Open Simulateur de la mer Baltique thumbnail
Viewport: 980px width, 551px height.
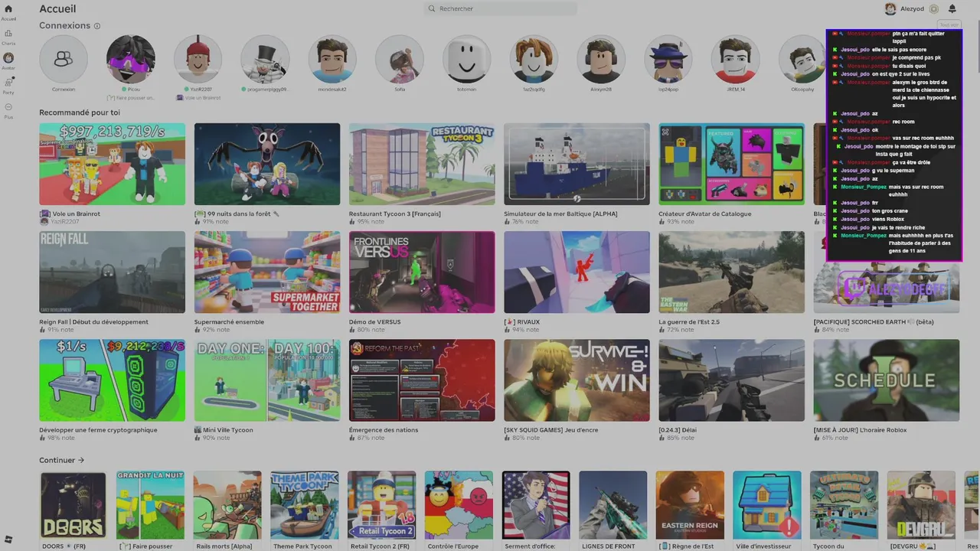[x=577, y=164]
